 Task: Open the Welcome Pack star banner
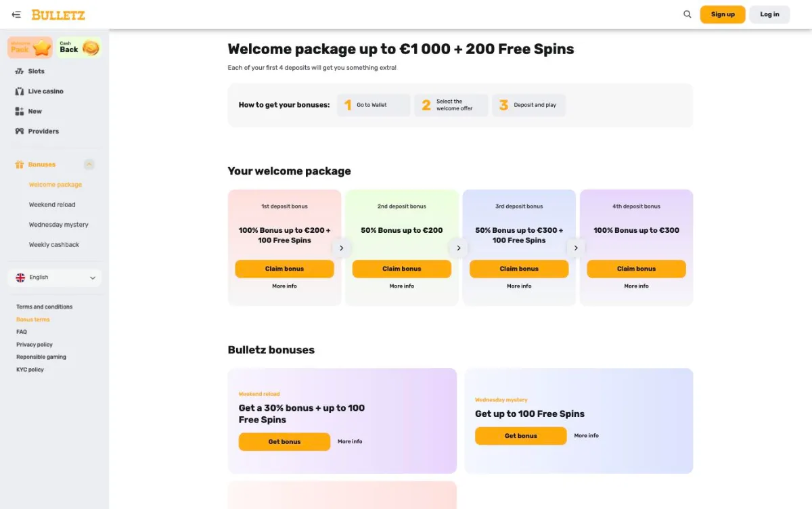tap(30, 47)
